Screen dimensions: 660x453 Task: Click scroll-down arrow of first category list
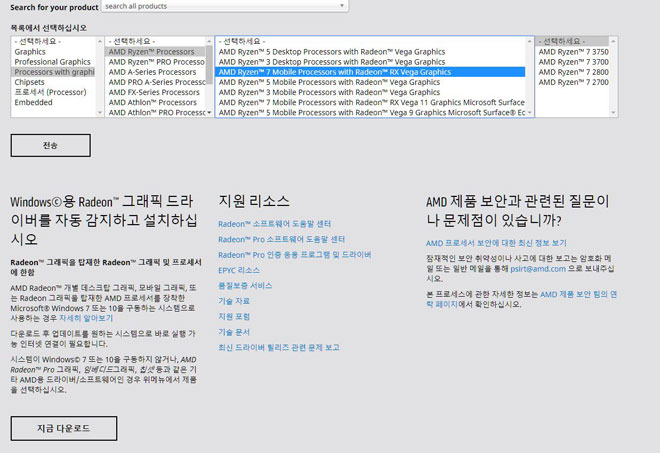pyautogui.click(x=100, y=112)
